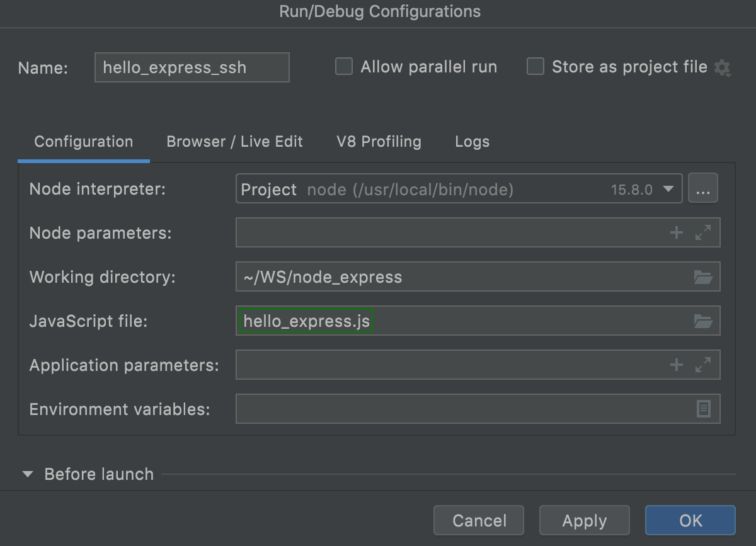
Task: Click the plus icon in Node parameters
Action: 676,233
